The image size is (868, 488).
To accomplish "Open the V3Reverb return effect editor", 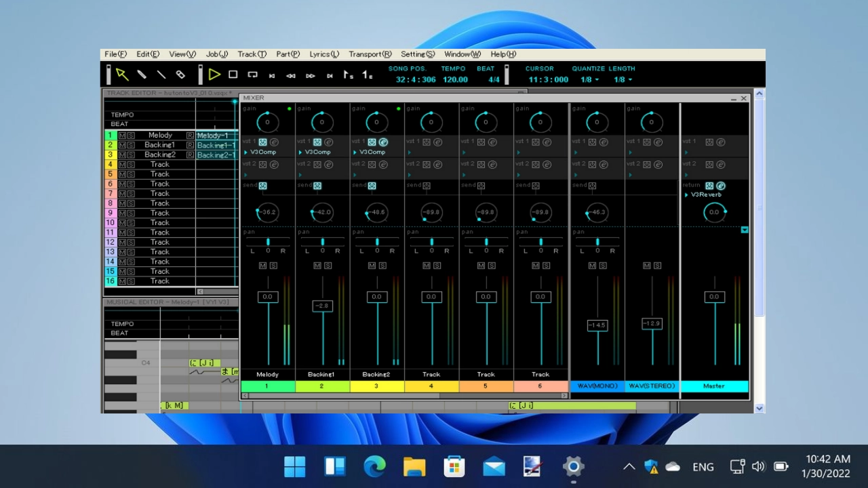I will (721, 186).
